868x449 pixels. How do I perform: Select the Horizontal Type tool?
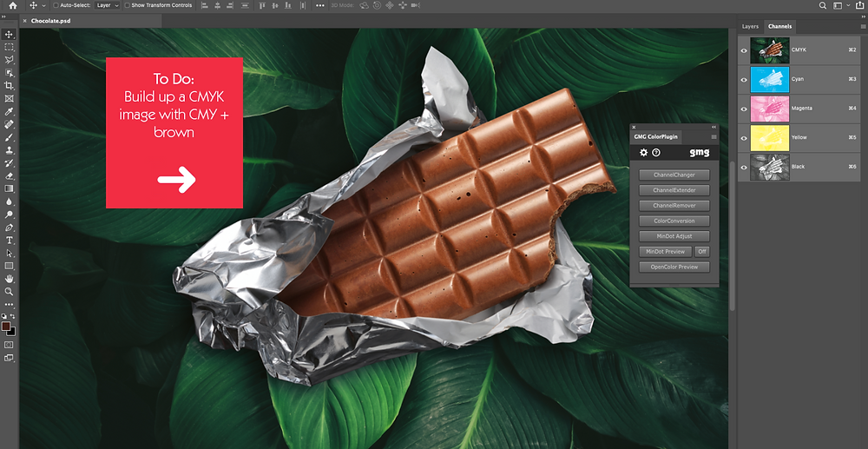point(10,241)
